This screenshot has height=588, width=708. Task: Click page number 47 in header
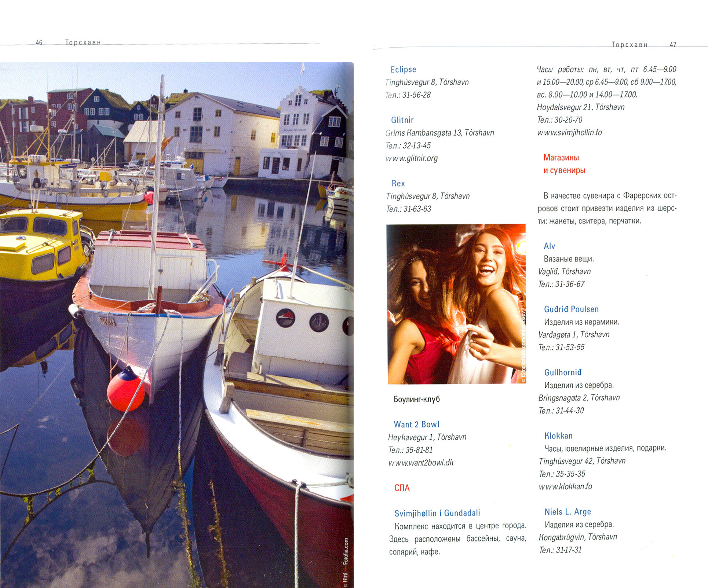point(673,44)
